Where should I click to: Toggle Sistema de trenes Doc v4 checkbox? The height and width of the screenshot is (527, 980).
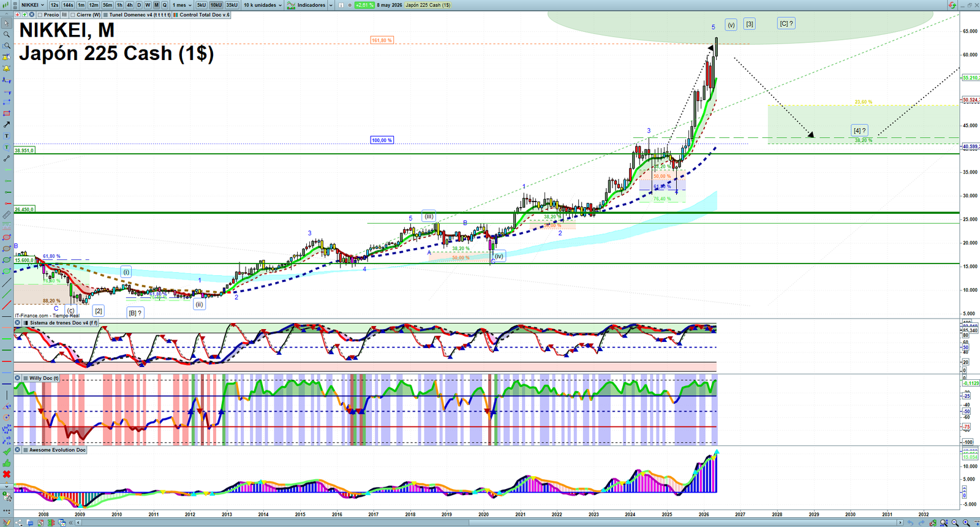pos(26,322)
